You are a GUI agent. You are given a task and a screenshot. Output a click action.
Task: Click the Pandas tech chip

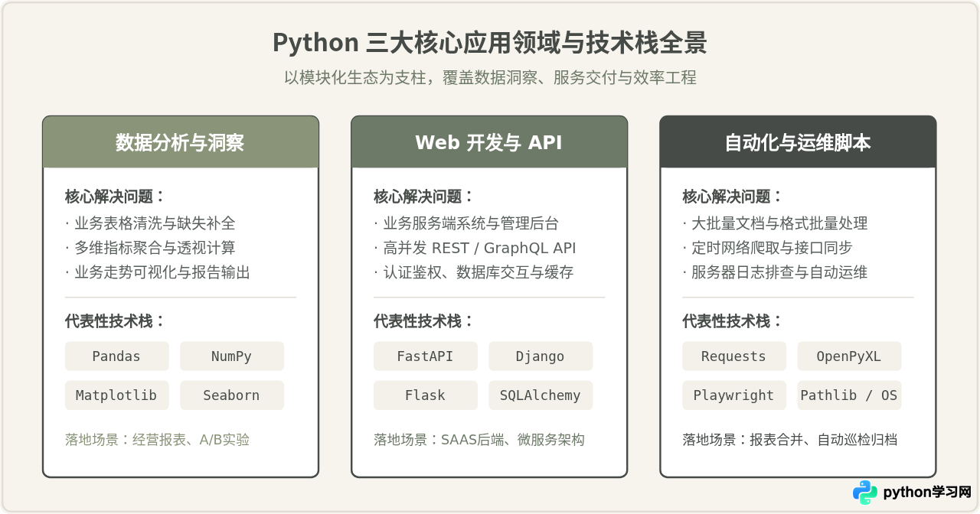pyautogui.click(x=117, y=356)
